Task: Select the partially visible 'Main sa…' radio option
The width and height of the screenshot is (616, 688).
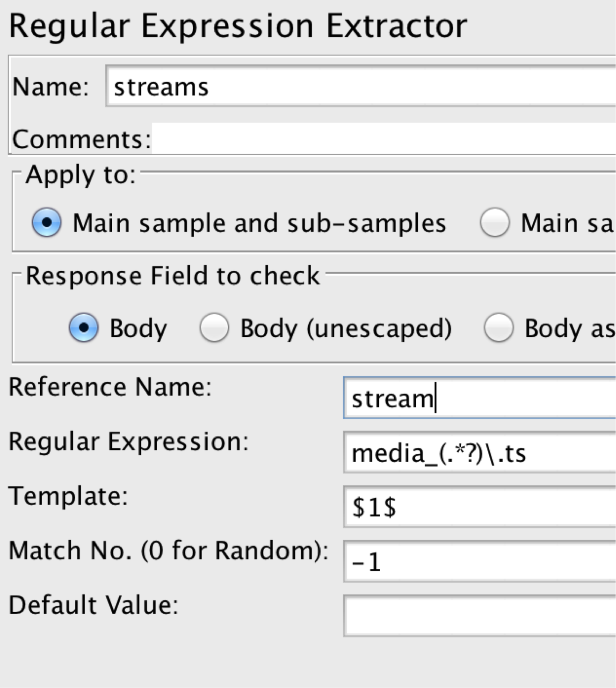Action: pos(494,223)
